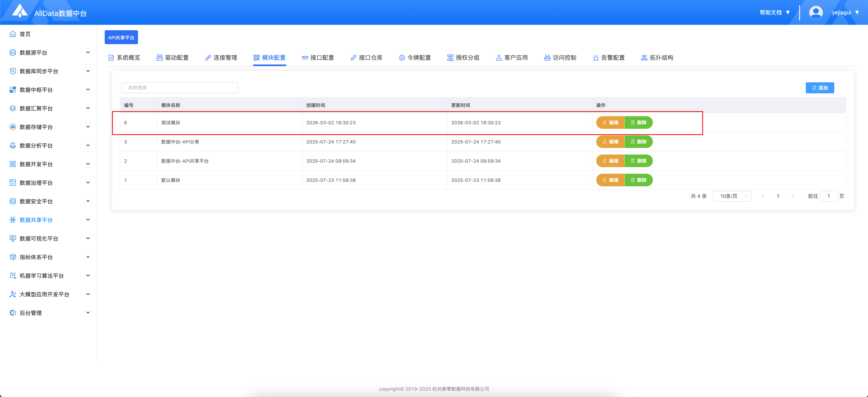Click the 数据源平台 database icon
This screenshot has height=397, width=868.
tap(13, 52)
